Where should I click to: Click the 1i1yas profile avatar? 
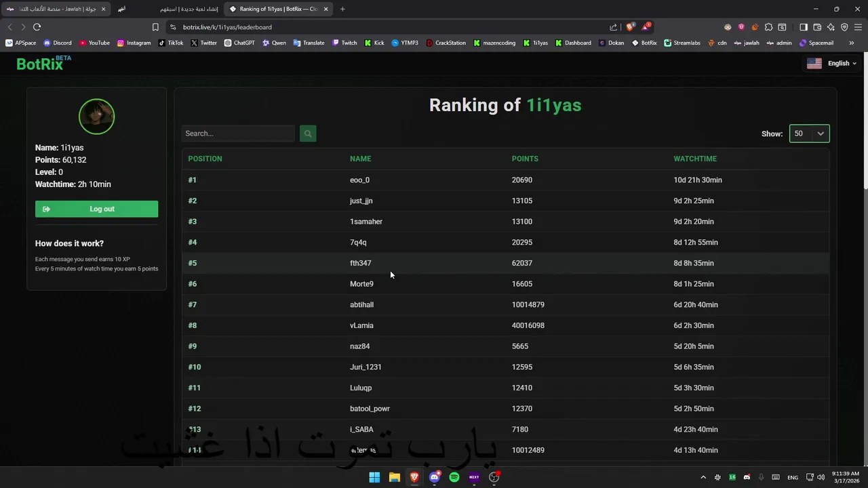click(x=96, y=117)
